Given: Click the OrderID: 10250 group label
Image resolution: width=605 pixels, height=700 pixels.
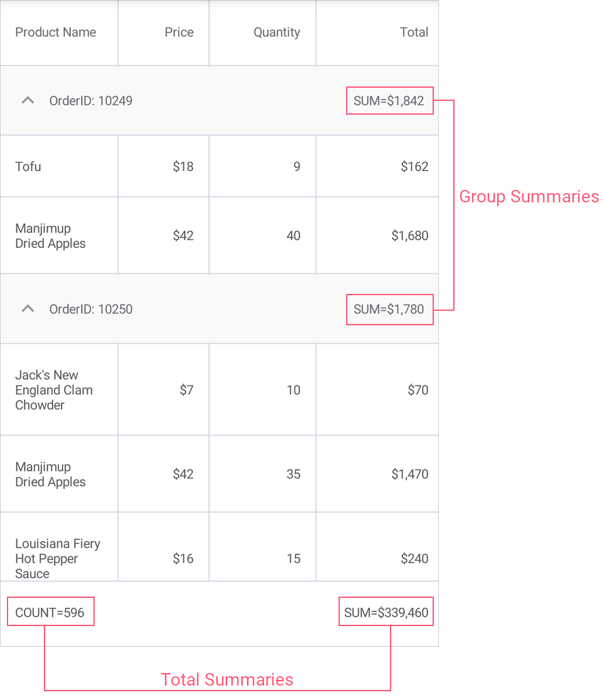Looking at the screenshot, I should [x=91, y=309].
